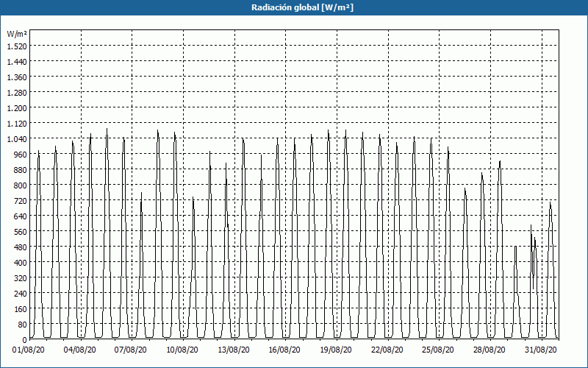Click the 19/08/20 date label
Image resolution: width=588 pixels, height=368 pixels.
click(336, 350)
